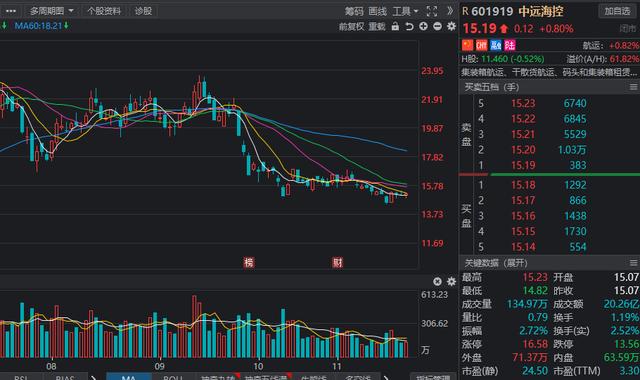The width and height of the screenshot is (640, 380).
Task: Click the 涨停 16.58 limit-up value
Action: coord(535,344)
